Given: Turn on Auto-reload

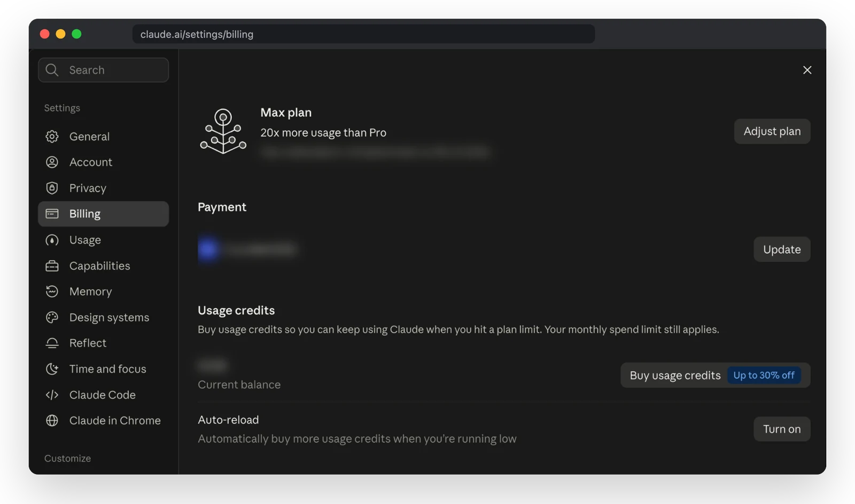Looking at the screenshot, I should tap(782, 429).
